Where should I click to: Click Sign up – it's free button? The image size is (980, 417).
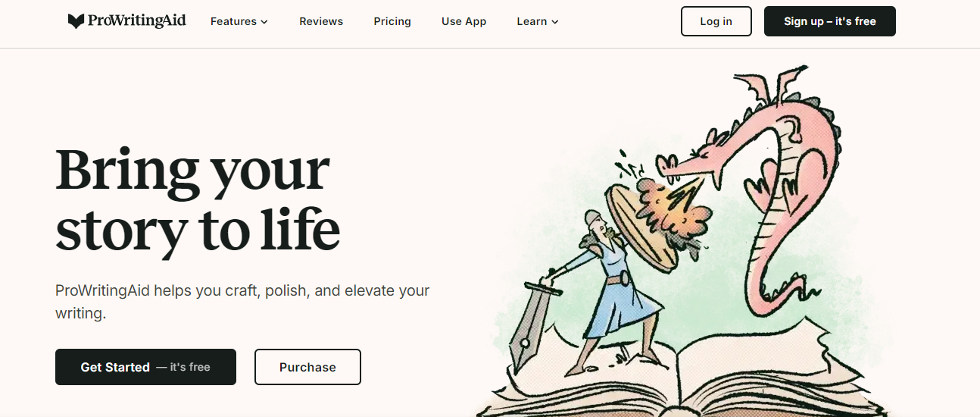tap(830, 21)
